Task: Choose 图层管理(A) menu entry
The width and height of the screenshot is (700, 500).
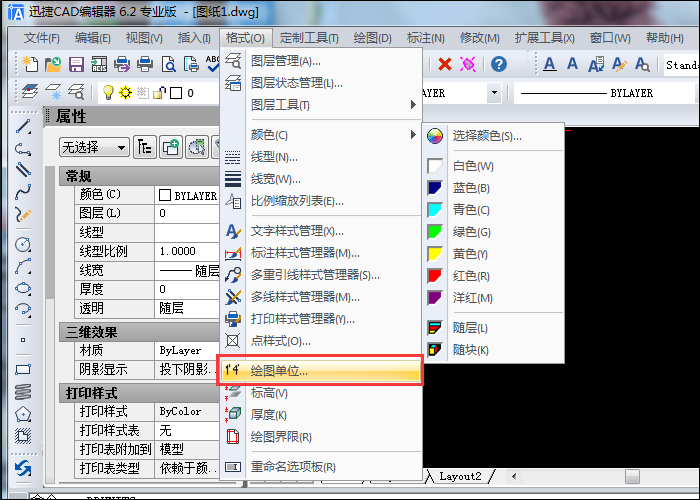Action: point(321,61)
